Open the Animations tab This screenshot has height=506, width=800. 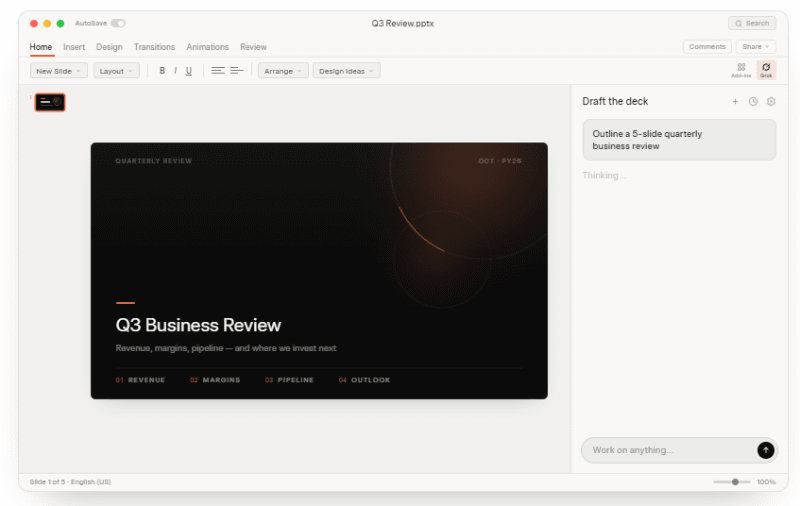point(207,47)
